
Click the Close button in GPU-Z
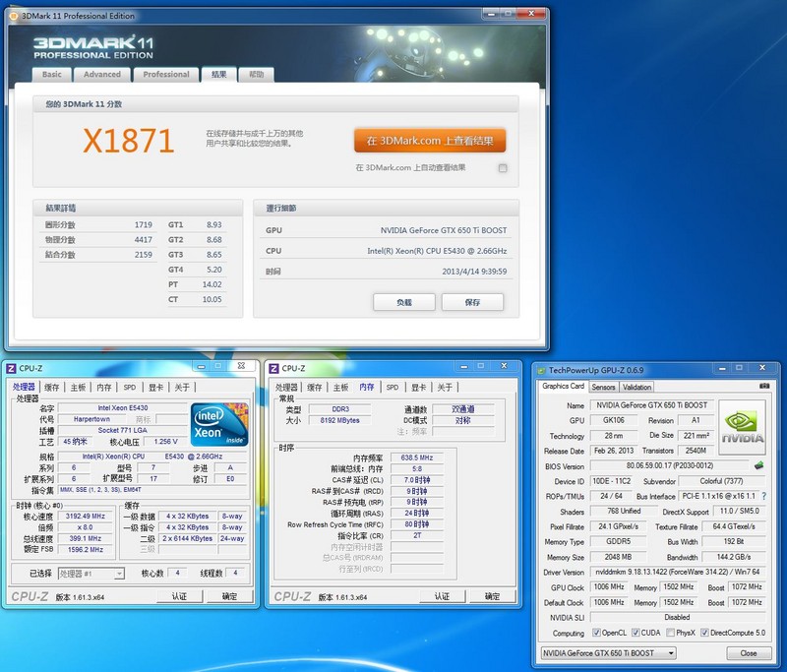[x=749, y=653]
